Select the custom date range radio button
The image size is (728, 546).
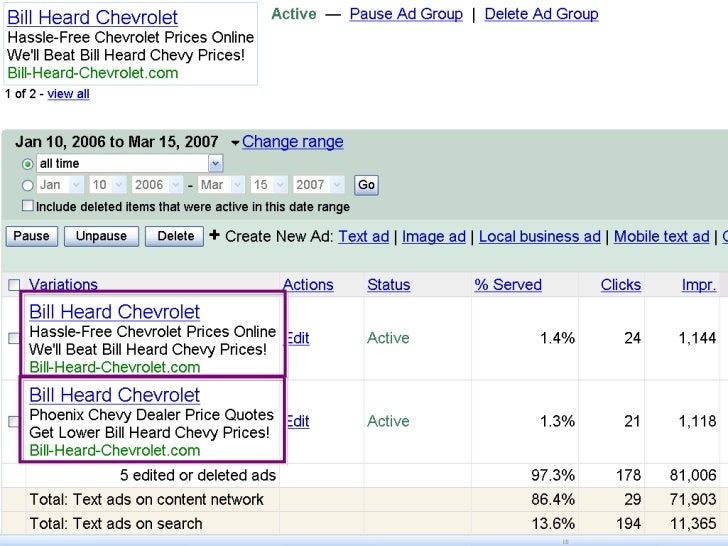(x=27, y=185)
